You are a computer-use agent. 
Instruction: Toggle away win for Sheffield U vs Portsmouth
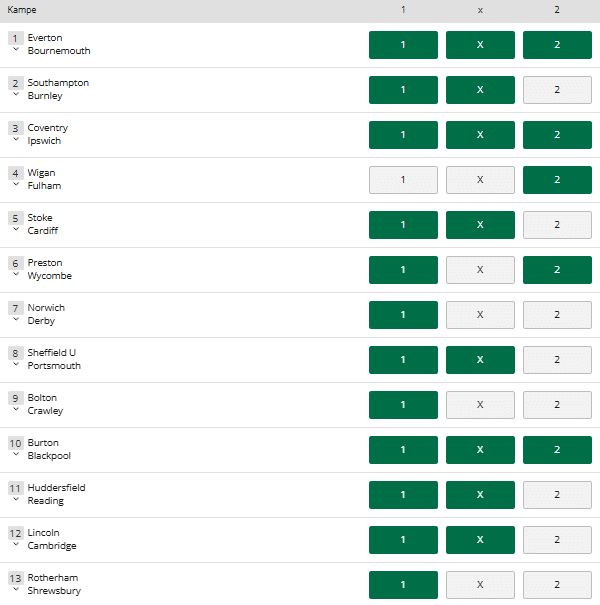[557, 360]
